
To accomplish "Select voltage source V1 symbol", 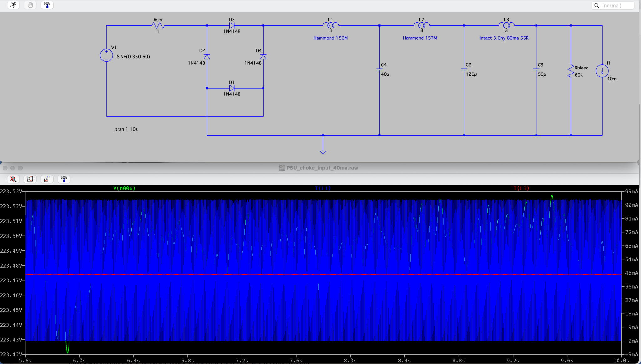I will pos(106,55).
